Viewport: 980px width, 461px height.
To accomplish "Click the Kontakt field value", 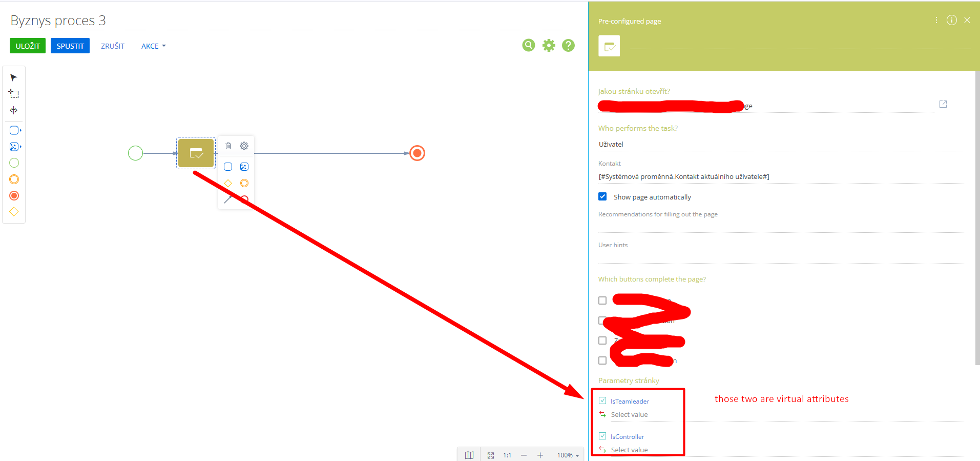I will coord(684,177).
